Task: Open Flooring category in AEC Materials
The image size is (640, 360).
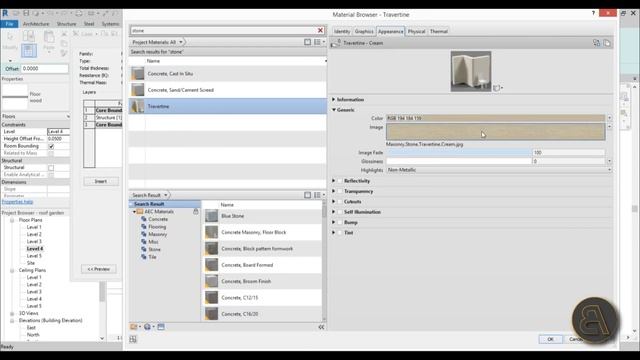Action: tap(157, 227)
